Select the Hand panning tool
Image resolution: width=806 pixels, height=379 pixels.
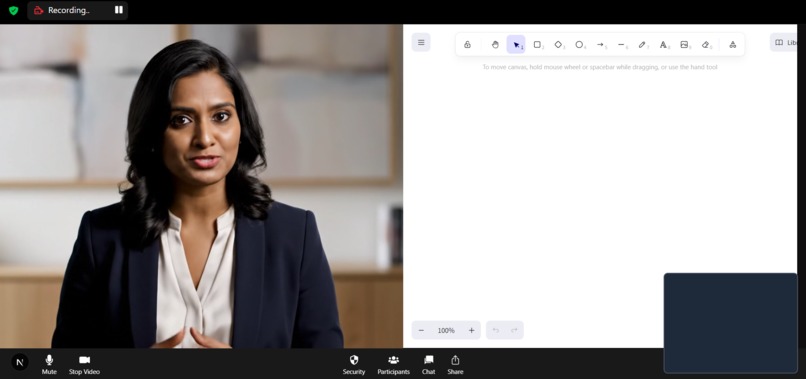pyautogui.click(x=495, y=45)
